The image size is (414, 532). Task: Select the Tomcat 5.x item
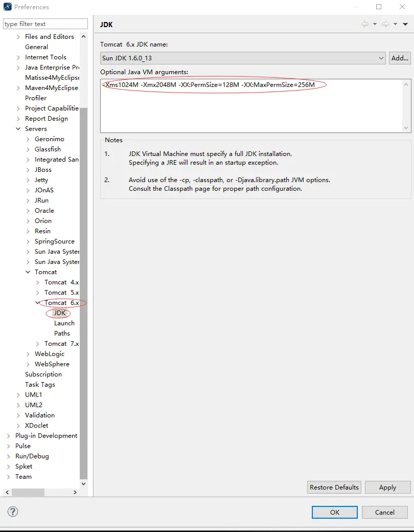point(61,293)
